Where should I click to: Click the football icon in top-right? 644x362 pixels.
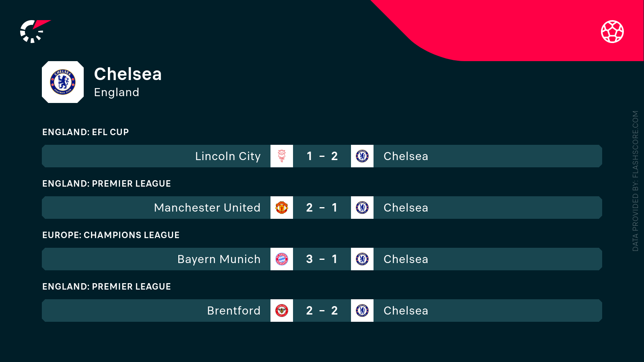pyautogui.click(x=612, y=31)
